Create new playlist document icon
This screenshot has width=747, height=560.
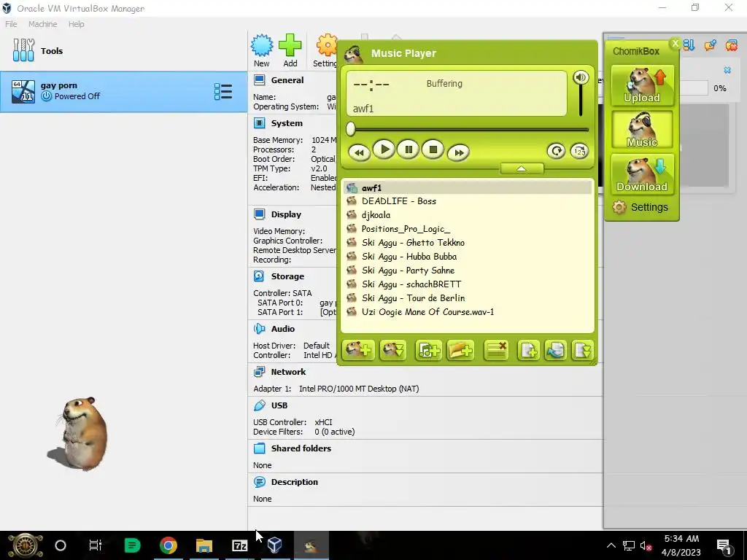(x=528, y=351)
